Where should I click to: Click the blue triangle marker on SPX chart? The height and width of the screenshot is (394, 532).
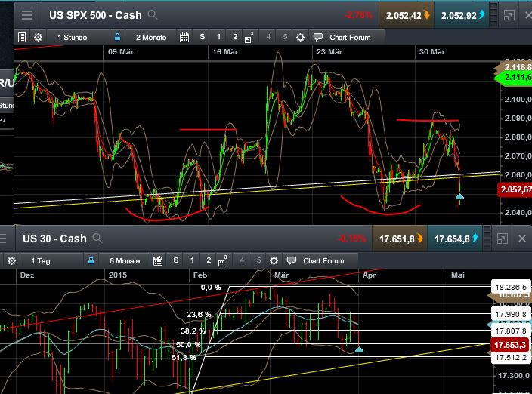459,196
